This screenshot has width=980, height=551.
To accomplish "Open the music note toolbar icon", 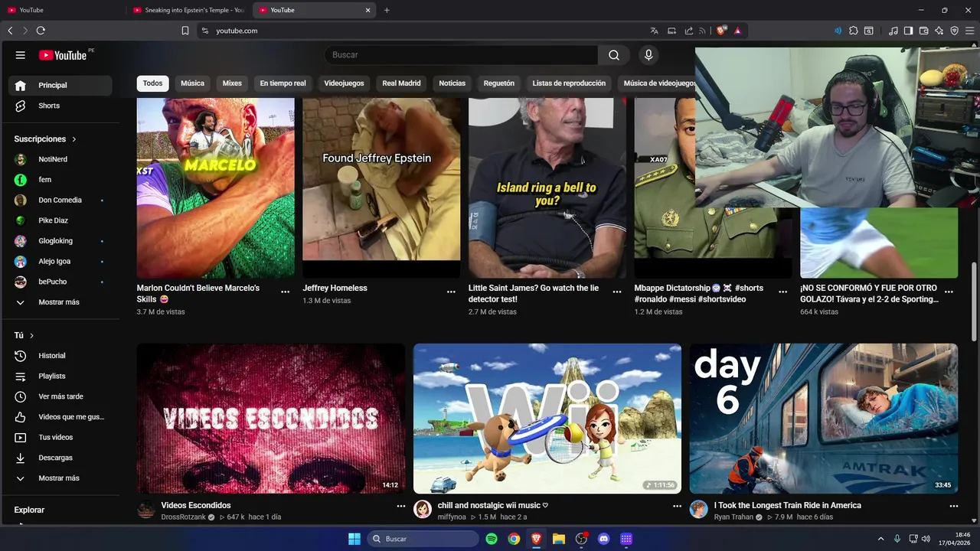I will [x=893, y=31].
